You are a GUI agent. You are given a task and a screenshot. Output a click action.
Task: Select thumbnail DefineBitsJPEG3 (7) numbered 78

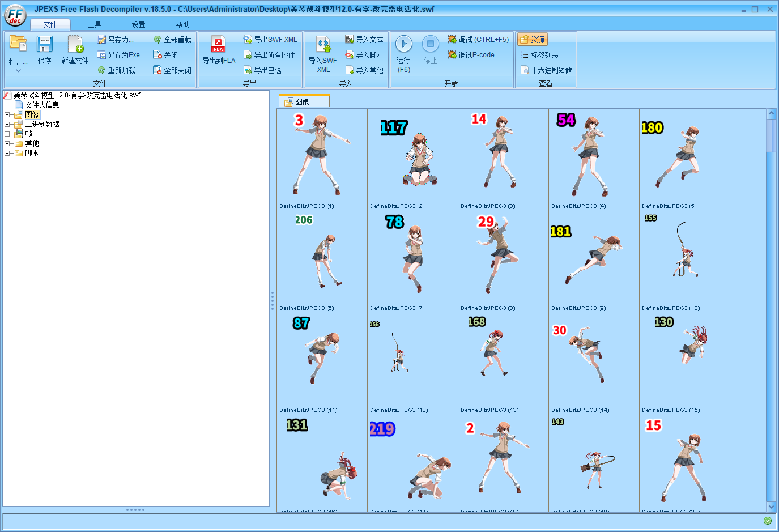(x=412, y=262)
